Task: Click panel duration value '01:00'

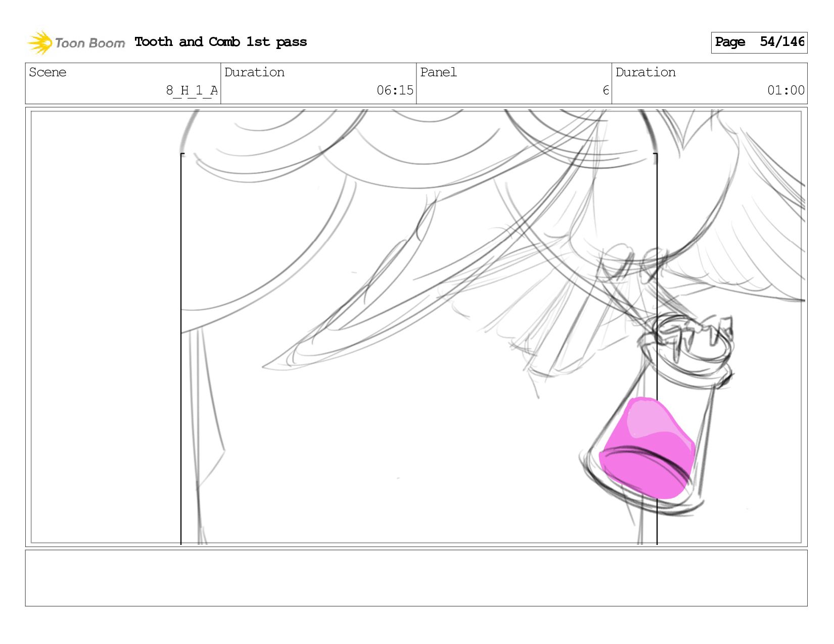Action: (785, 90)
